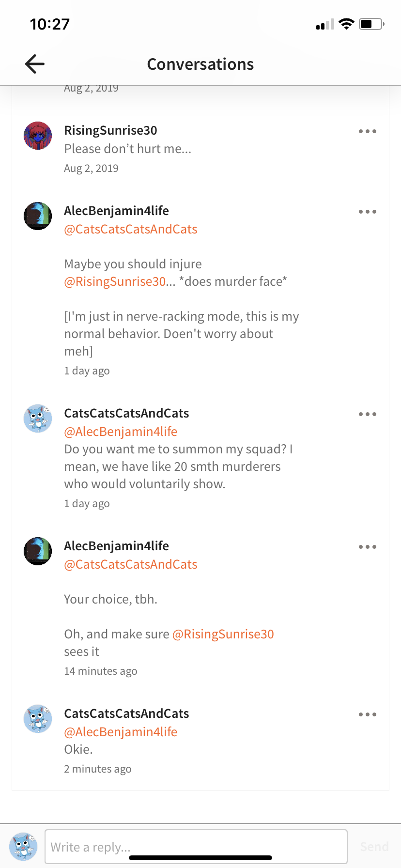Tap the CatsCatsCatsAndCats cat avatar on the squad comment
Viewport: 401px width, 868px height.
coord(38,418)
